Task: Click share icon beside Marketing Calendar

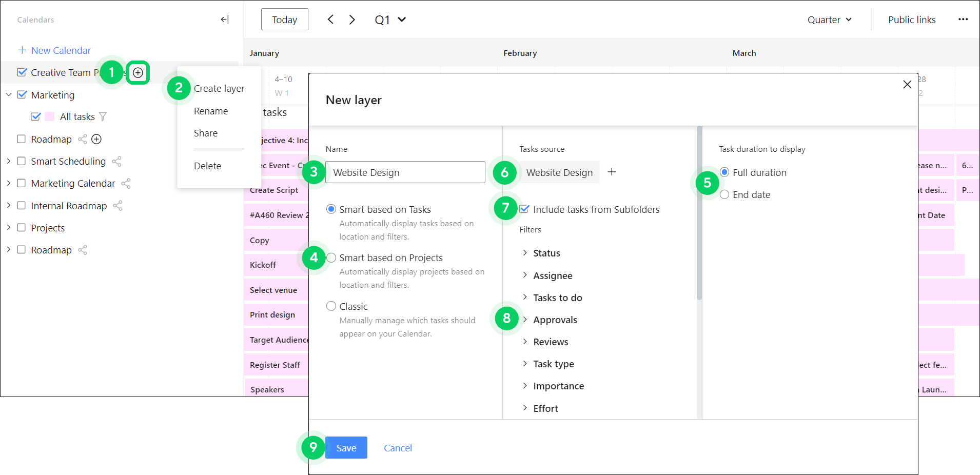Action: (126, 184)
